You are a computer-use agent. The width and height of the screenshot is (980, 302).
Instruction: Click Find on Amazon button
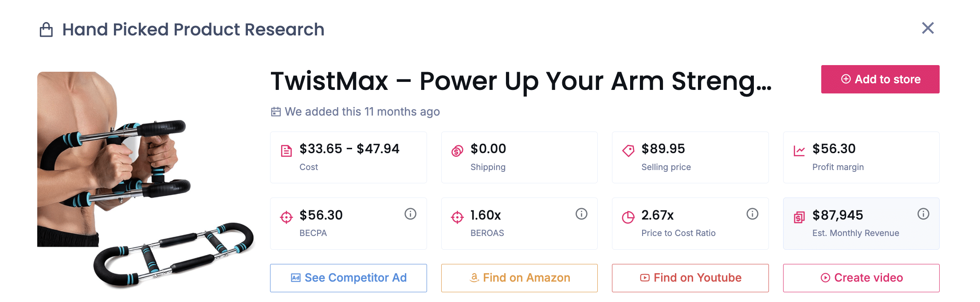[519, 278]
